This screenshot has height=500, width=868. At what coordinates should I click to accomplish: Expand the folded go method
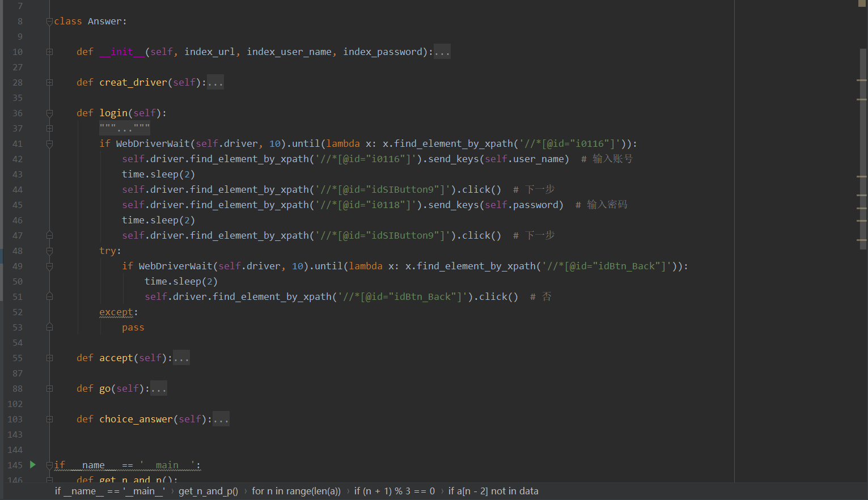click(x=49, y=389)
